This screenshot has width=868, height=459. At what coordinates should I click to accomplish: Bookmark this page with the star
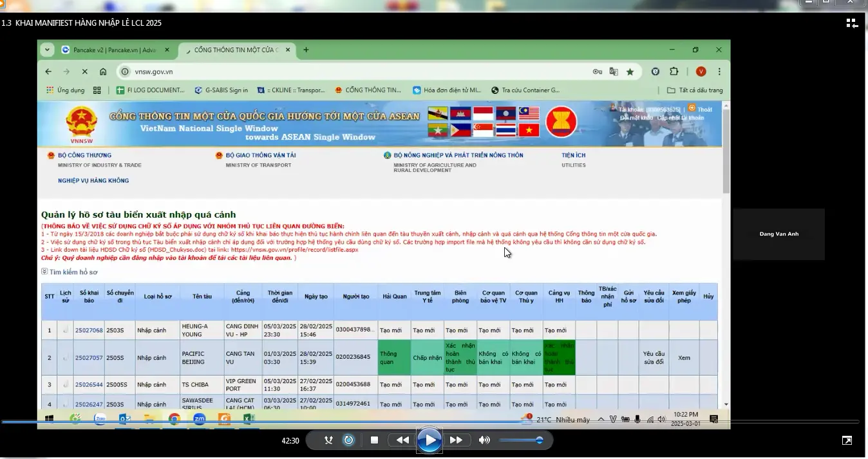(630, 71)
